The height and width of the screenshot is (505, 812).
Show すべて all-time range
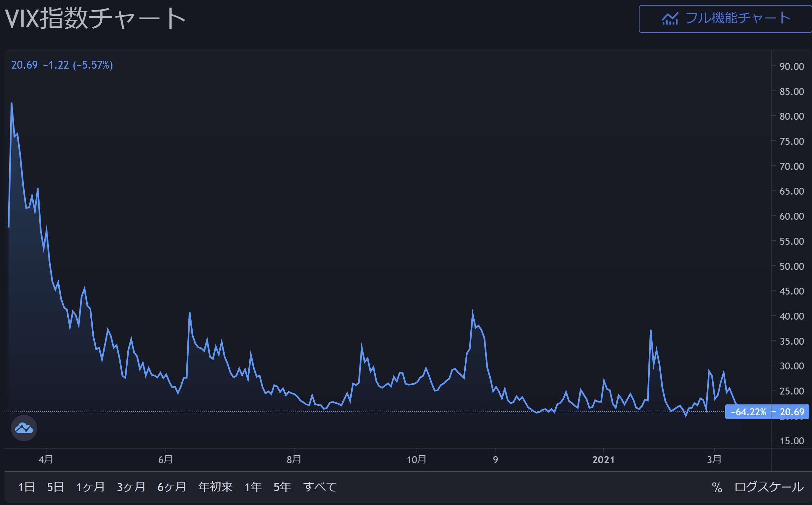coord(320,487)
